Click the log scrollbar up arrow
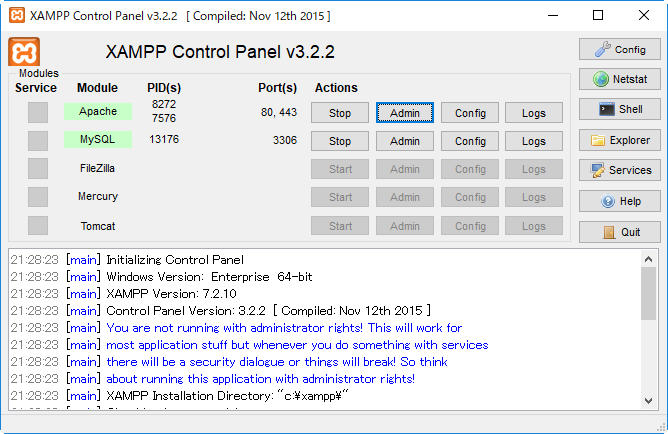 click(x=648, y=259)
